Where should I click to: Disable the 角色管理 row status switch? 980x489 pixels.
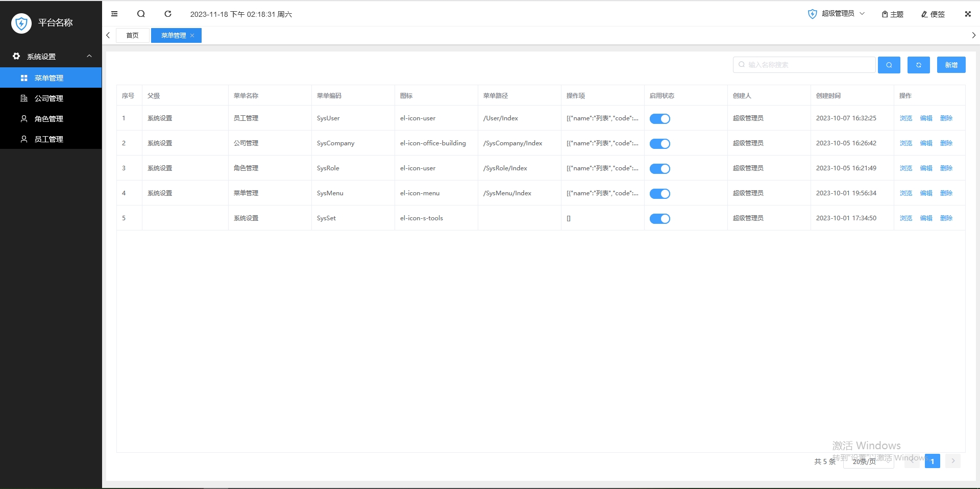(660, 168)
